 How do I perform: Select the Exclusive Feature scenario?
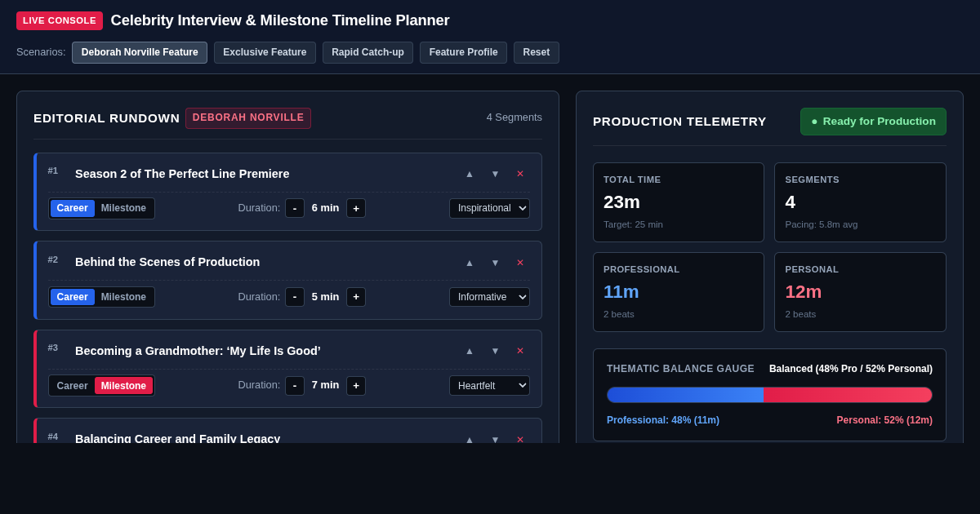[265, 52]
